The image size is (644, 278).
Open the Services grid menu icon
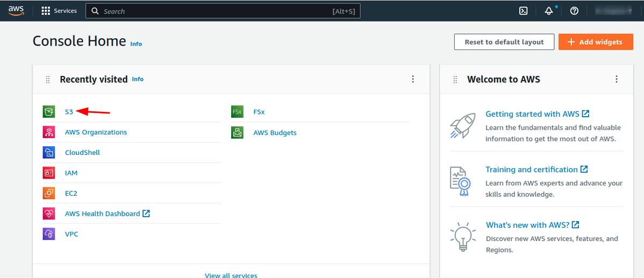point(46,11)
